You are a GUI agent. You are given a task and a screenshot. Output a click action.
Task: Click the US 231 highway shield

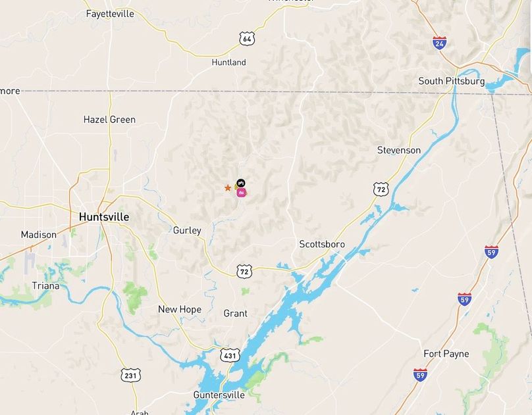pos(130,376)
